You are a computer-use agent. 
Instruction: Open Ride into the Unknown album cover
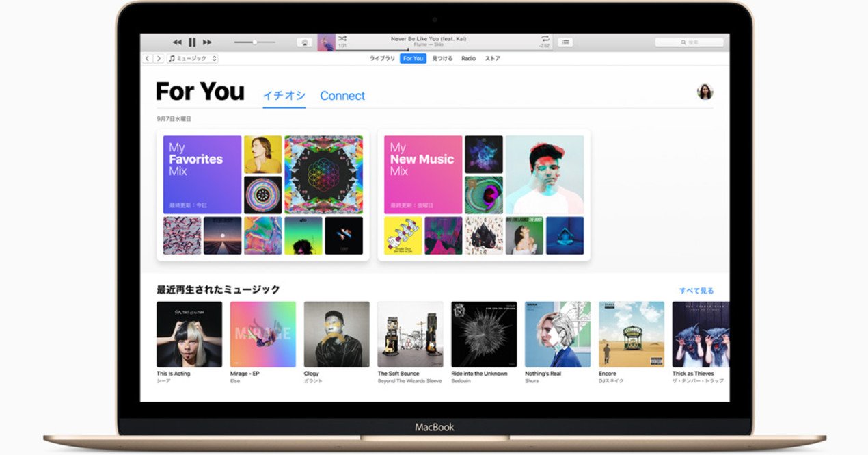pyautogui.click(x=484, y=334)
